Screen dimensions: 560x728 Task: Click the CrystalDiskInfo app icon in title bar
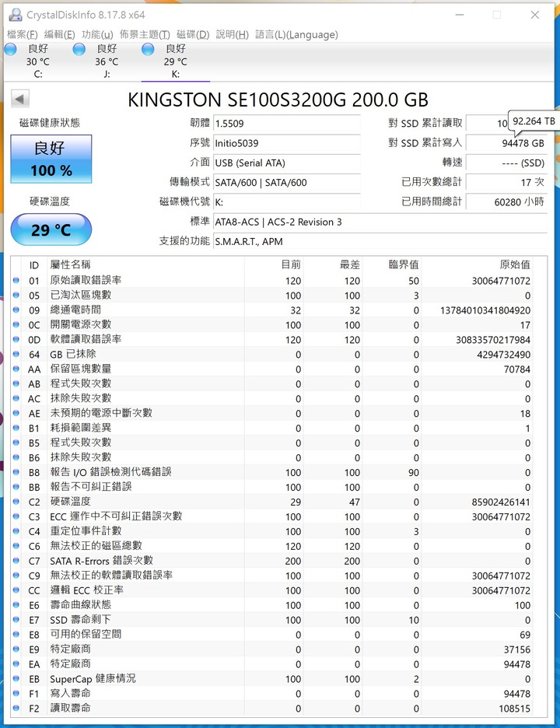click(16, 15)
